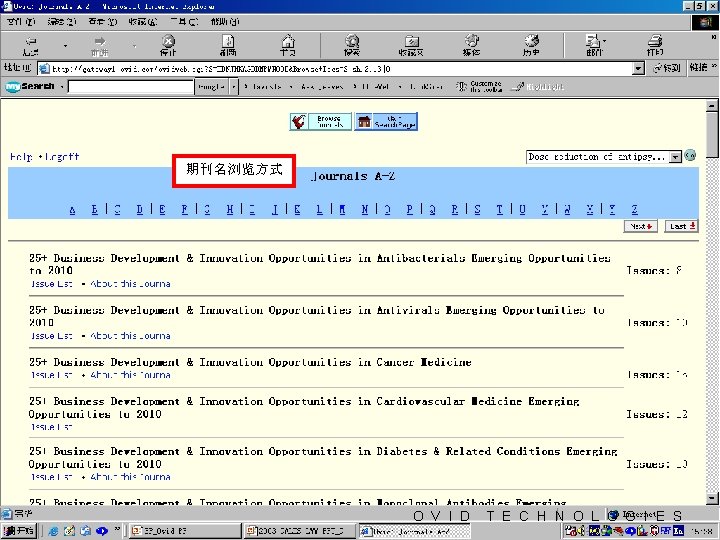Viewport: 720px width, 540px height.
Task: Click the Windows Start button
Action: pyautogui.click(x=19, y=531)
